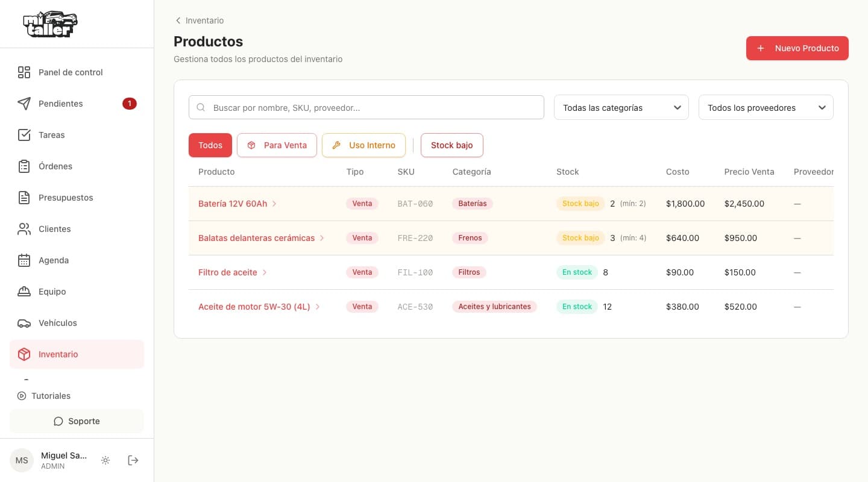The image size is (868, 482).
Task: Click chevron next to Filtro de aceite
Action: (264, 272)
